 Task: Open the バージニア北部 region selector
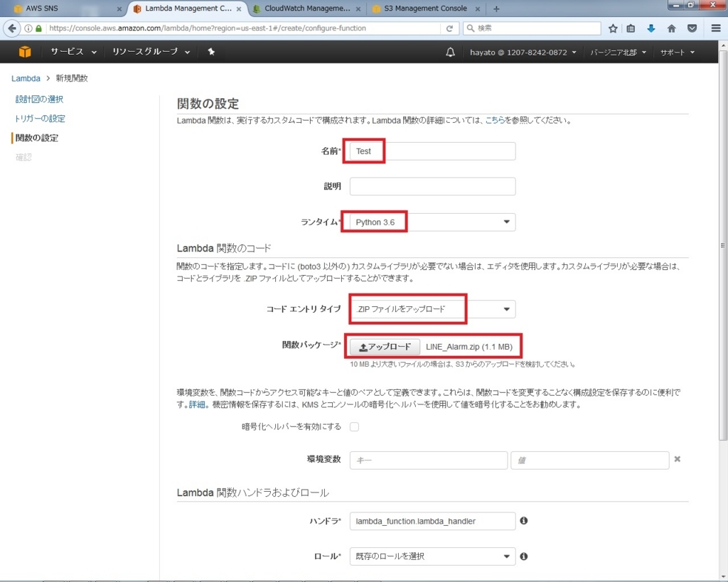[618, 53]
